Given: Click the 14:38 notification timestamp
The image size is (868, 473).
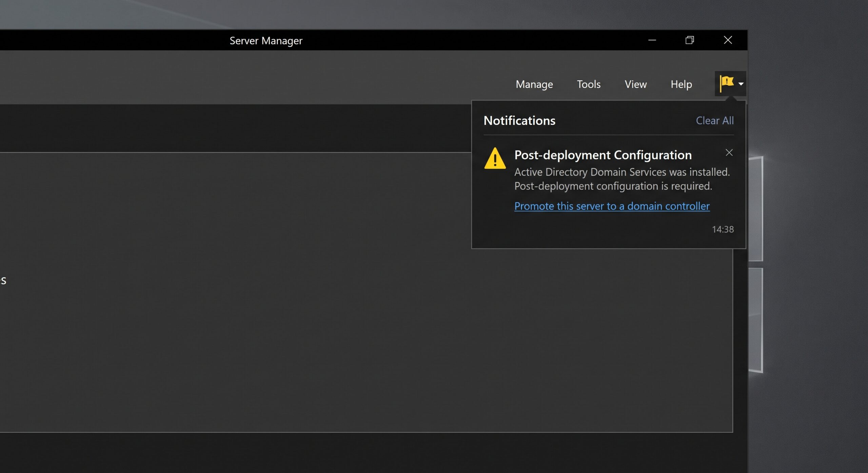Looking at the screenshot, I should [x=723, y=229].
